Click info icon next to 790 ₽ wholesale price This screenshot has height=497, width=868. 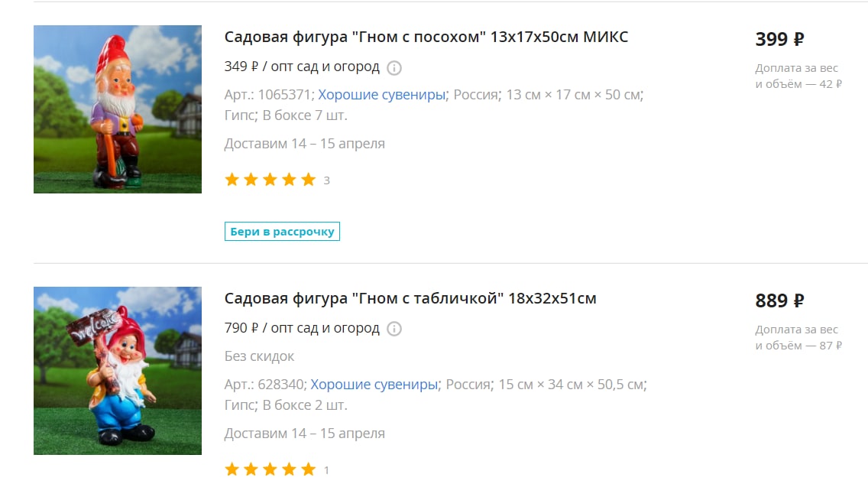point(394,329)
